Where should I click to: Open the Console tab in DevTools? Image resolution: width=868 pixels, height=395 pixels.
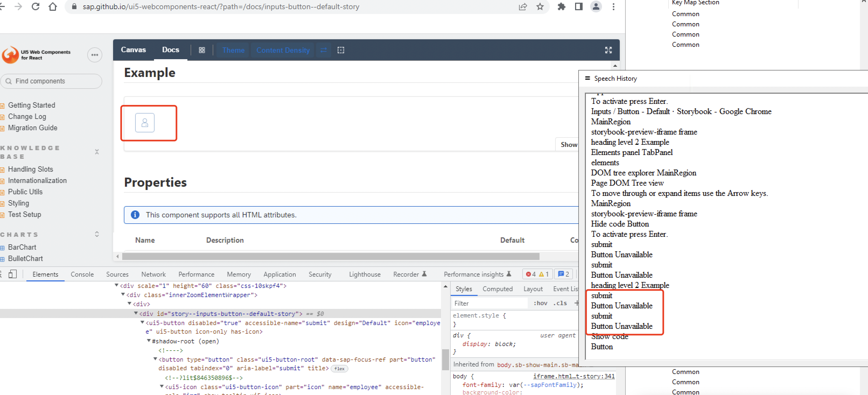click(82, 274)
